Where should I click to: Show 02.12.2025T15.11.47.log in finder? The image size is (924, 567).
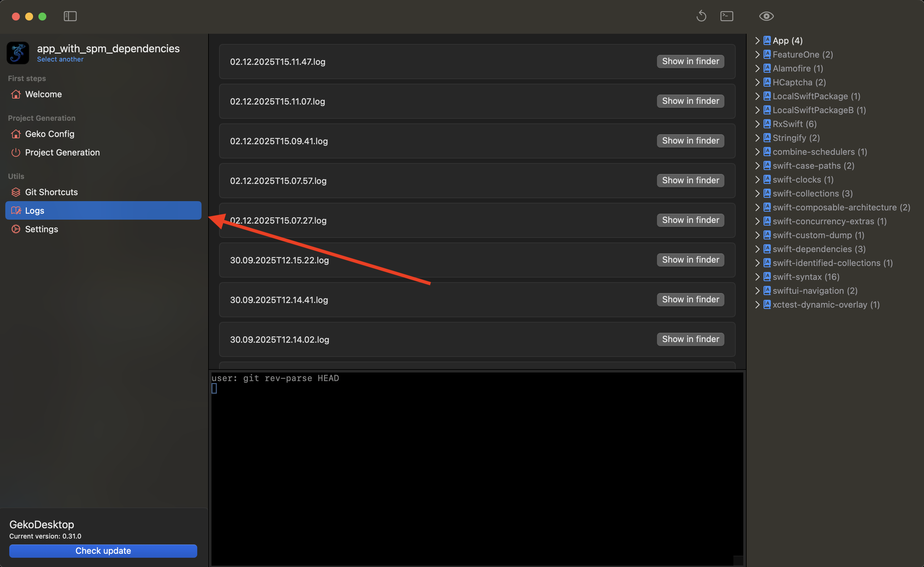[690, 61]
